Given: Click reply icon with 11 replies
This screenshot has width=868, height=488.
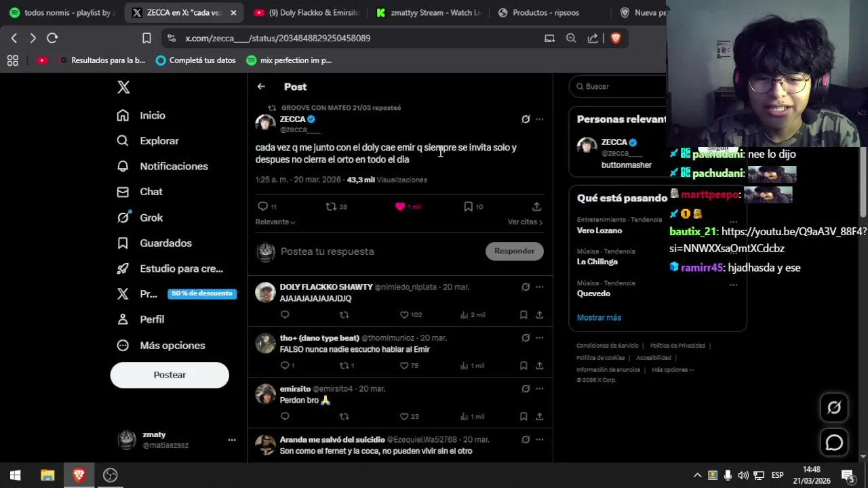Looking at the screenshot, I should coord(263,207).
